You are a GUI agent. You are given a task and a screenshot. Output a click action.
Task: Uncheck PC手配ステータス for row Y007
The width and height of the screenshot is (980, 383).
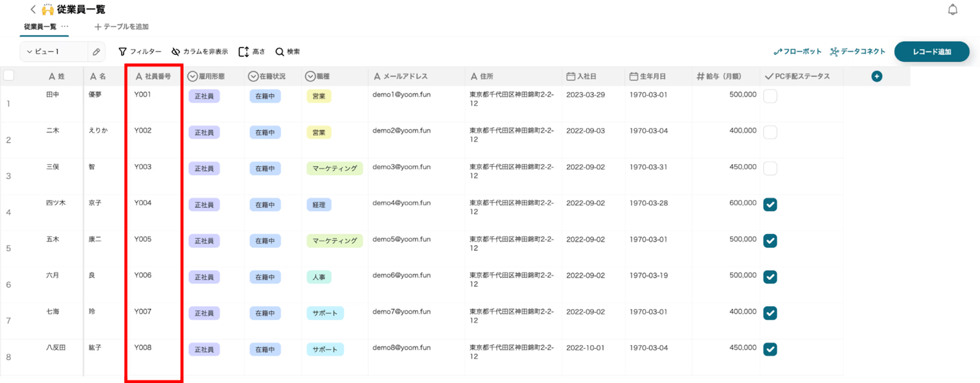770,313
